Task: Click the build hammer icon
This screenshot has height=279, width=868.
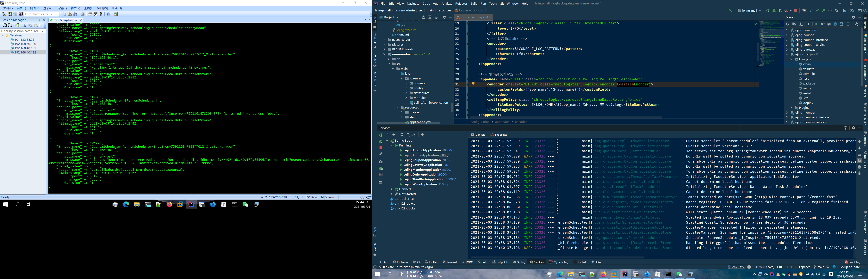Action: click(x=730, y=10)
